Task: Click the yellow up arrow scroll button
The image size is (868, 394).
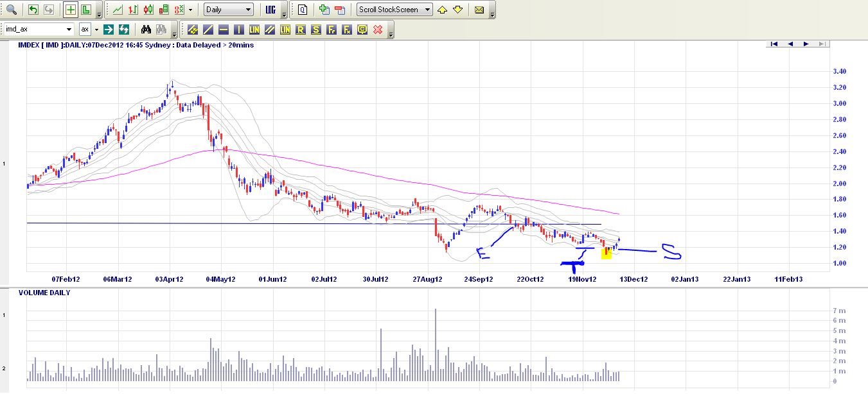Action: point(443,10)
